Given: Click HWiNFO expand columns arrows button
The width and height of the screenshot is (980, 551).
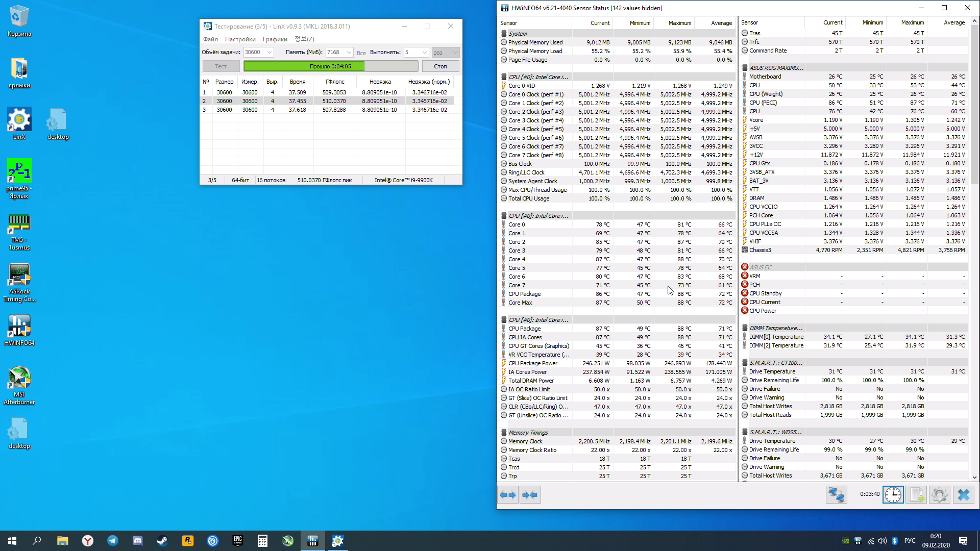Looking at the screenshot, I should 508,495.
